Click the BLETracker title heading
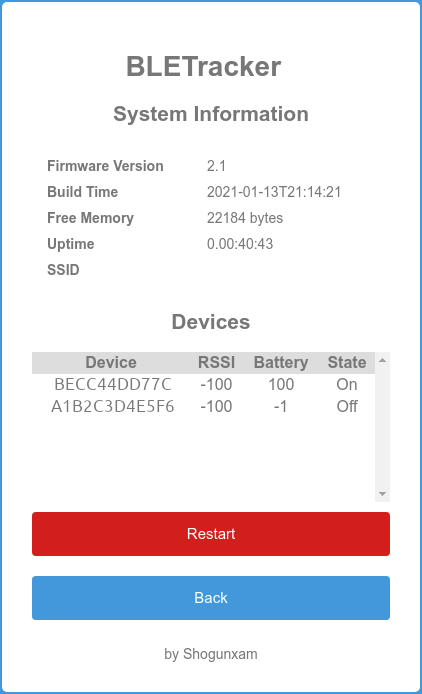The height and width of the screenshot is (694, 422). coord(204,67)
